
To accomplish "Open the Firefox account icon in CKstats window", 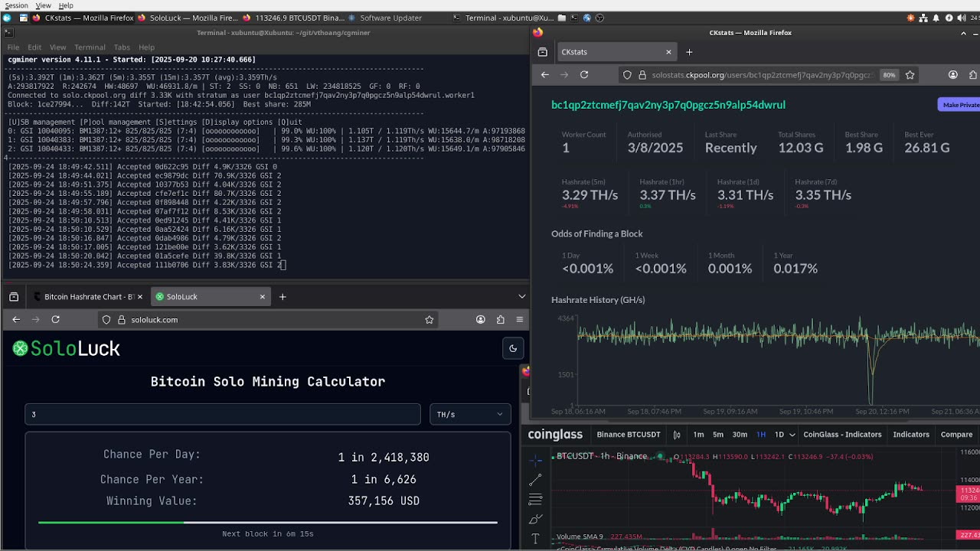I will click(x=953, y=75).
